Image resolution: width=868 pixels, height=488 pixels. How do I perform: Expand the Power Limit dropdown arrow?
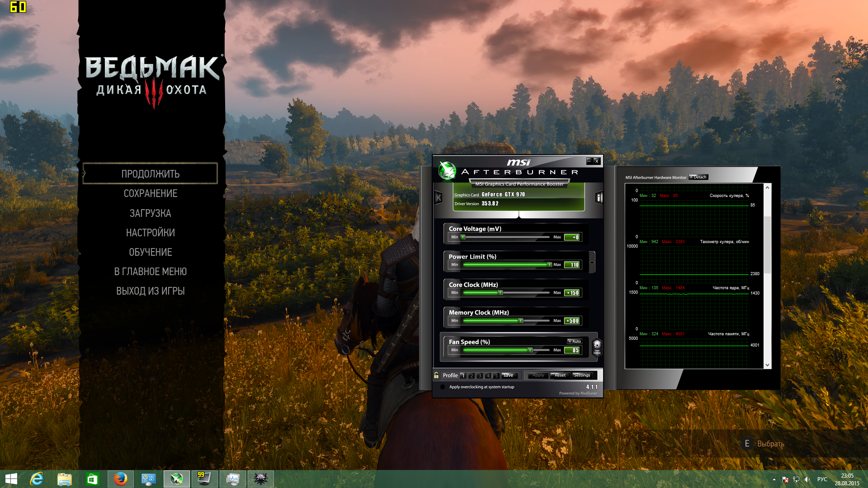coord(592,263)
